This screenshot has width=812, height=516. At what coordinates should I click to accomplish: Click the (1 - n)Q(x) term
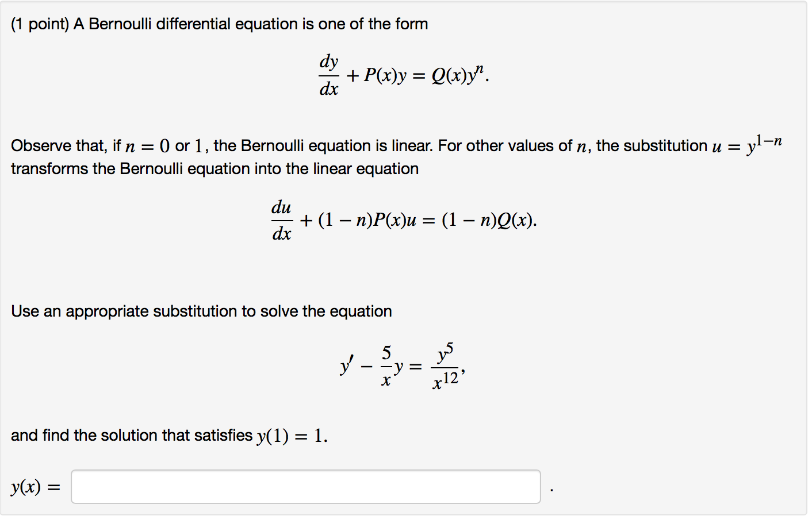(x=488, y=220)
